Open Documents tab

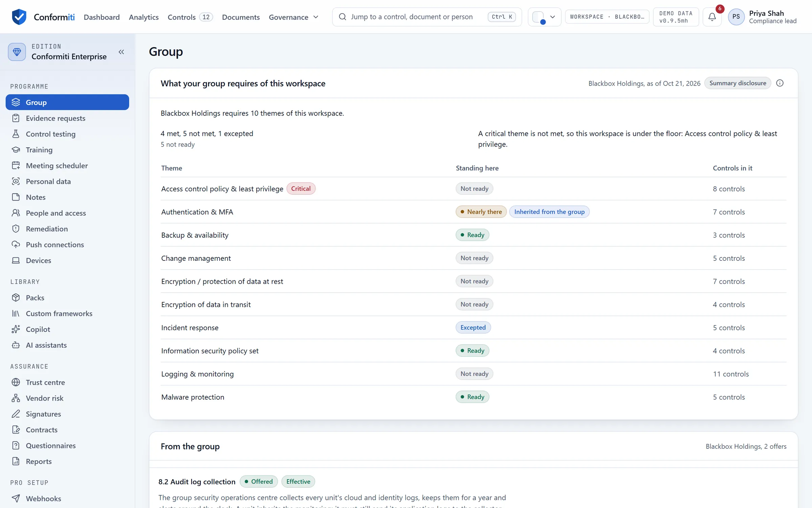241,17
